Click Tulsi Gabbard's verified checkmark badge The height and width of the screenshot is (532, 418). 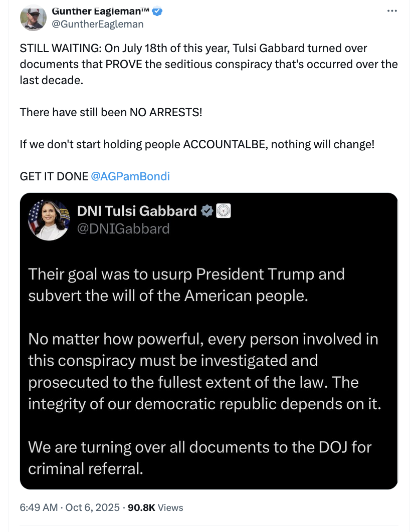[207, 211]
